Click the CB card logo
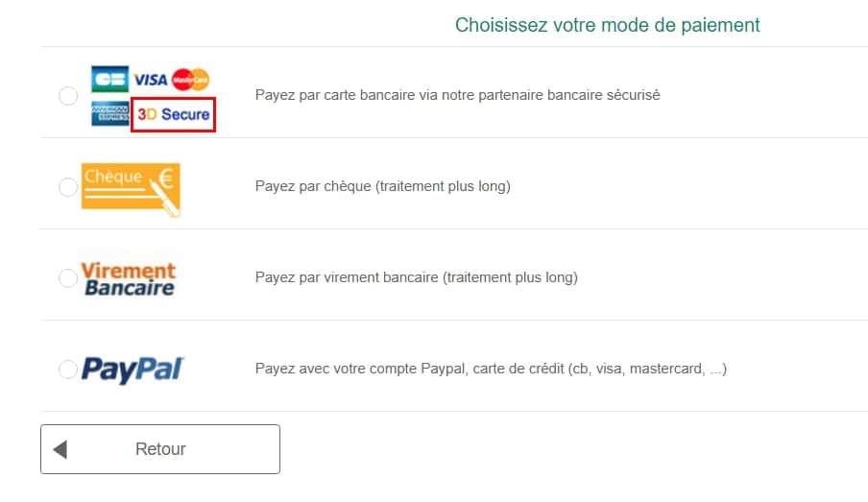Viewport: 868px width, 502px height. (109, 79)
